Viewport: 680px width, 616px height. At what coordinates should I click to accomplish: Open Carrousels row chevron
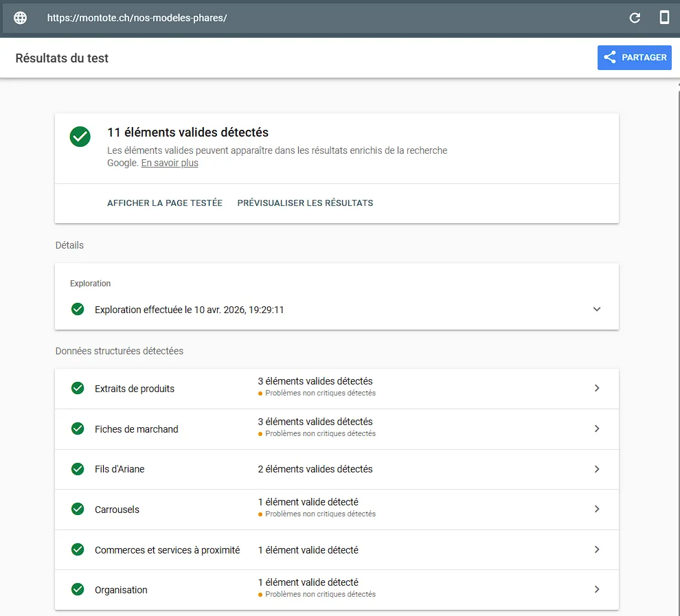596,509
